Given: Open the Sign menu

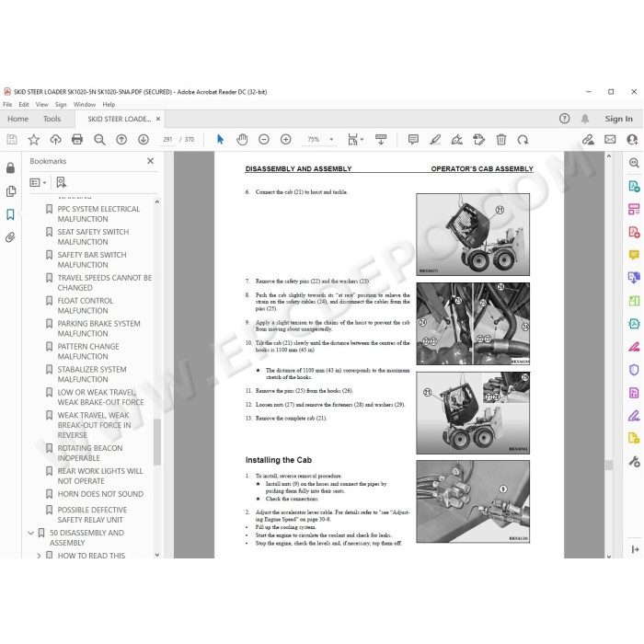Looking at the screenshot, I should [x=61, y=104].
